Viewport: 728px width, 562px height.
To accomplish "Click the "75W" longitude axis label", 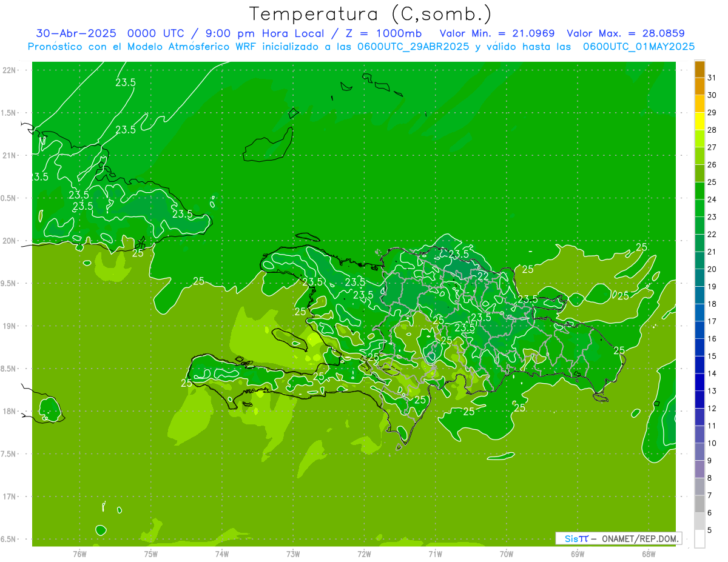I will [x=151, y=554].
